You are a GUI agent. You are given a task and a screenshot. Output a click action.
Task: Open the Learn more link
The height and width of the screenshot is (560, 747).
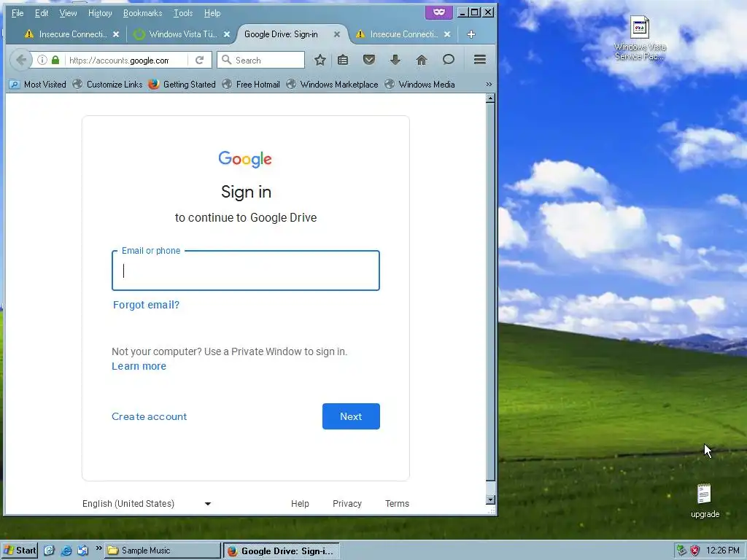[x=139, y=366]
